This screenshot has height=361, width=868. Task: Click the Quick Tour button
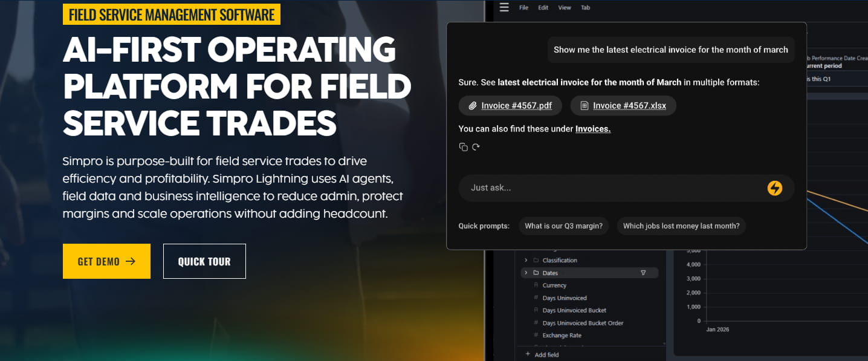(204, 261)
